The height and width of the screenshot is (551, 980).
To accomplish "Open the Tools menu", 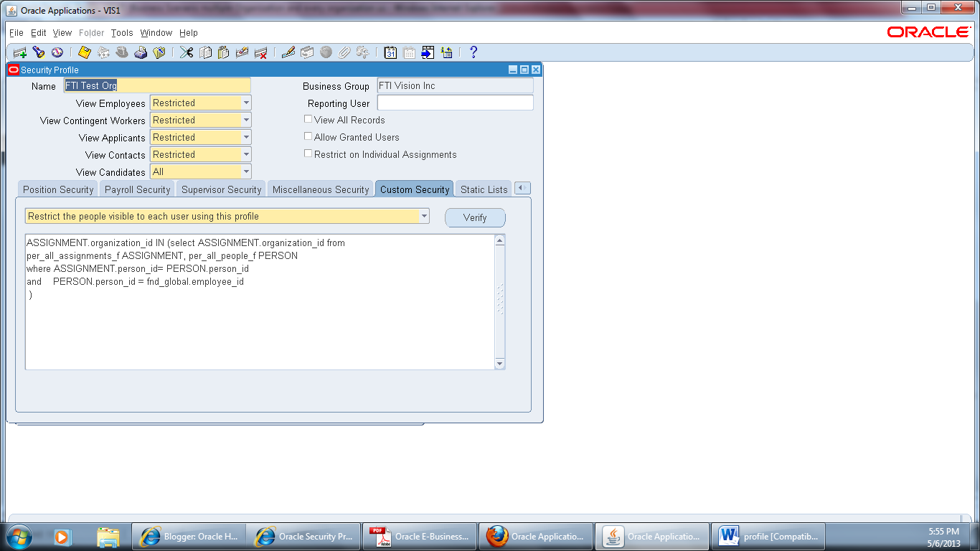I will point(121,32).
